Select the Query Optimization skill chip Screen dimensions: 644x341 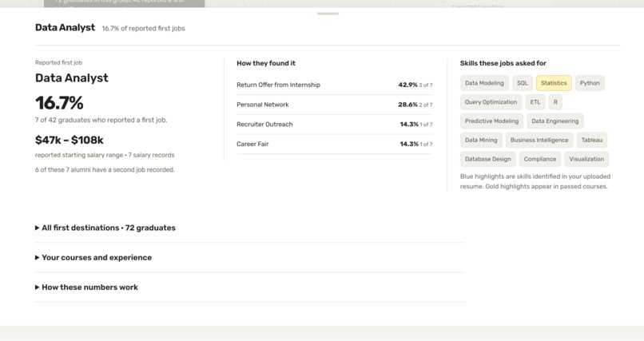tap(491, 102)
